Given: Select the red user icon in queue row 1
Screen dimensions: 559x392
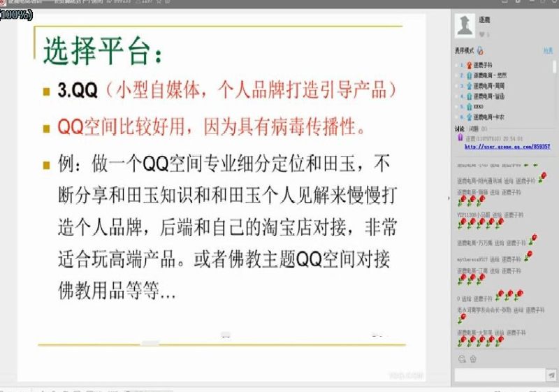Looking at the screenshot, I should click(x=469, y=65).
